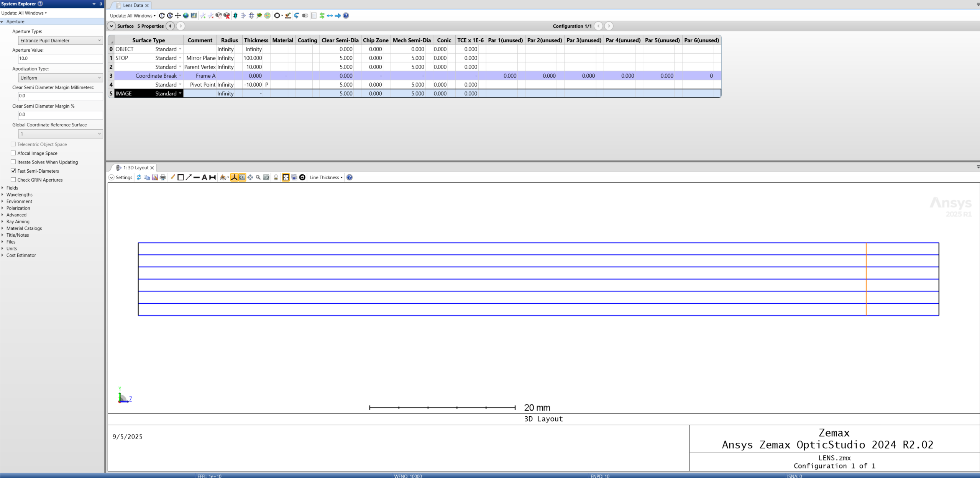Open Update: All Windows menu in Lens Data

133,16
